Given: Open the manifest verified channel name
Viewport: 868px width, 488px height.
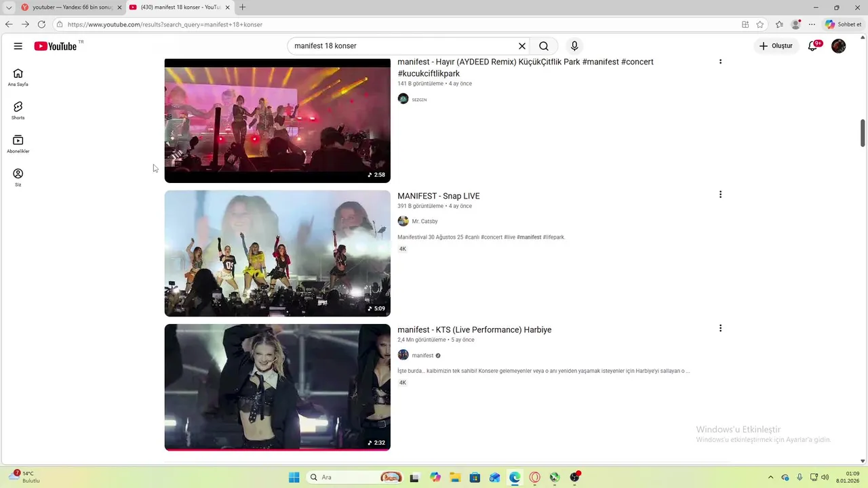Looking at the screenshot, I should (x=422, y=356).
